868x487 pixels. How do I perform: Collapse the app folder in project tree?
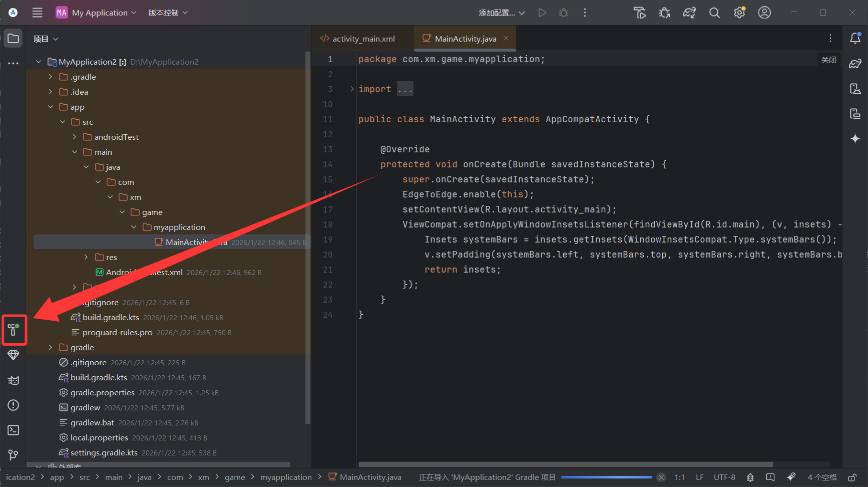pyautogui.click(x=51, y=107)
